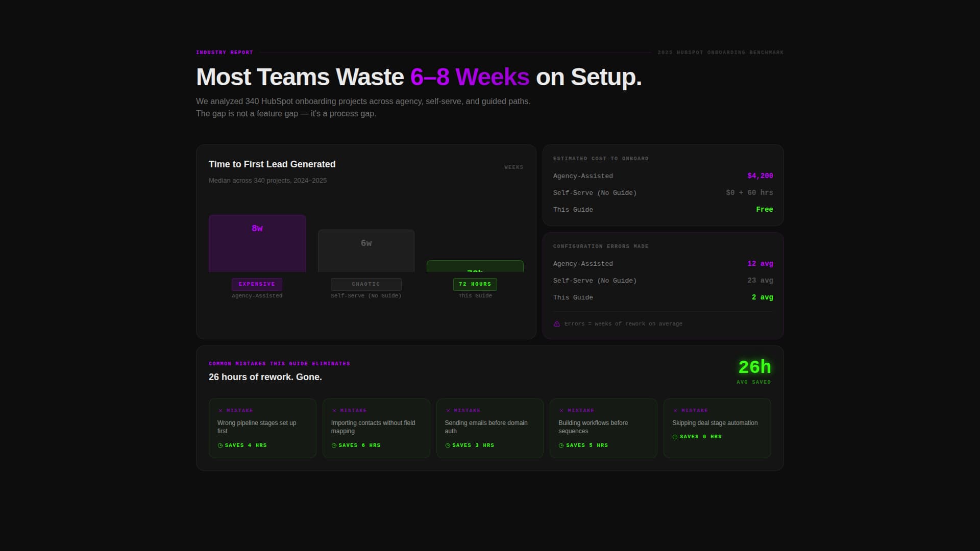Click the clock icon beside 'SAVES 8 HRS'
Image resolution: width=980 pixels, height=551 pixels.
[675, 436]
